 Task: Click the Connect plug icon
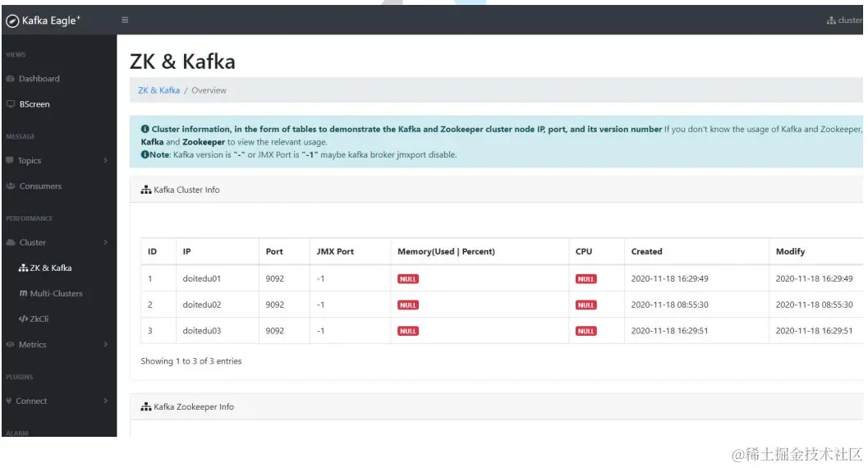pyautogui.click(x=9, y=401)
